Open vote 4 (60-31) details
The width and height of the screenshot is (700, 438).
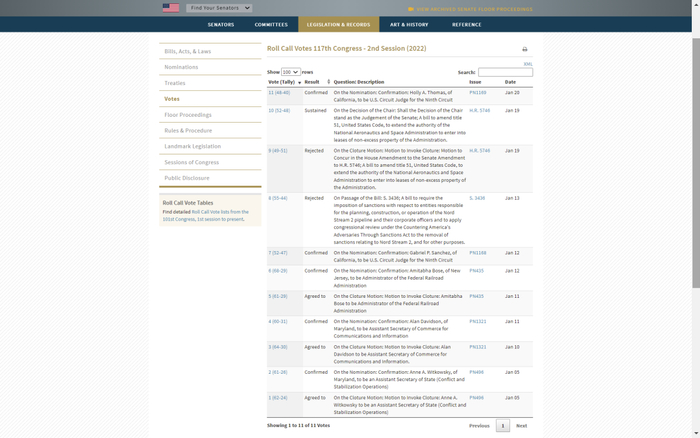point(278,321)
